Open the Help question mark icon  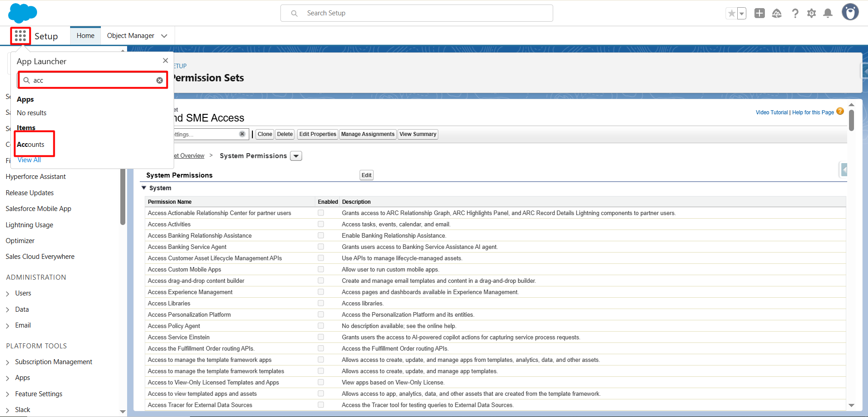point(795,14)
